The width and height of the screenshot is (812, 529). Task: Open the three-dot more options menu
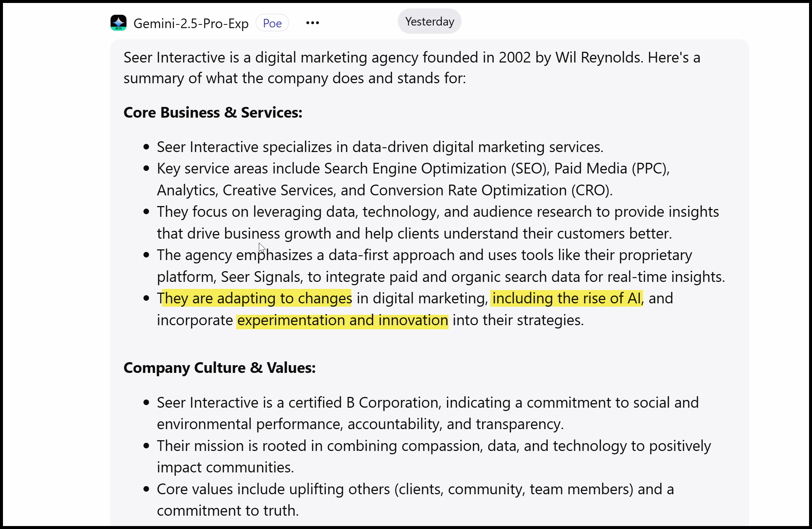click(x=312, y=23)
